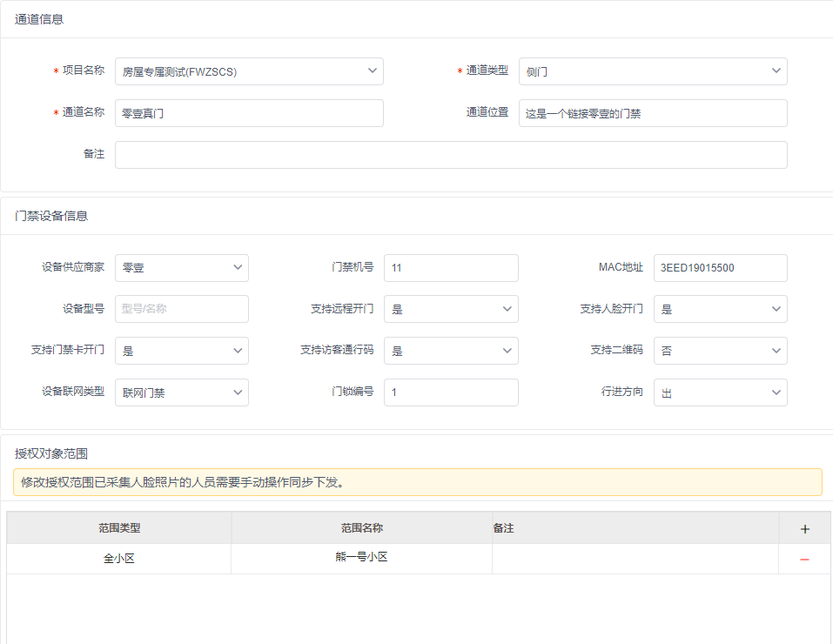
Task: Open the 通道类型 dropdown showing 侧门
Action: (653, 71)
